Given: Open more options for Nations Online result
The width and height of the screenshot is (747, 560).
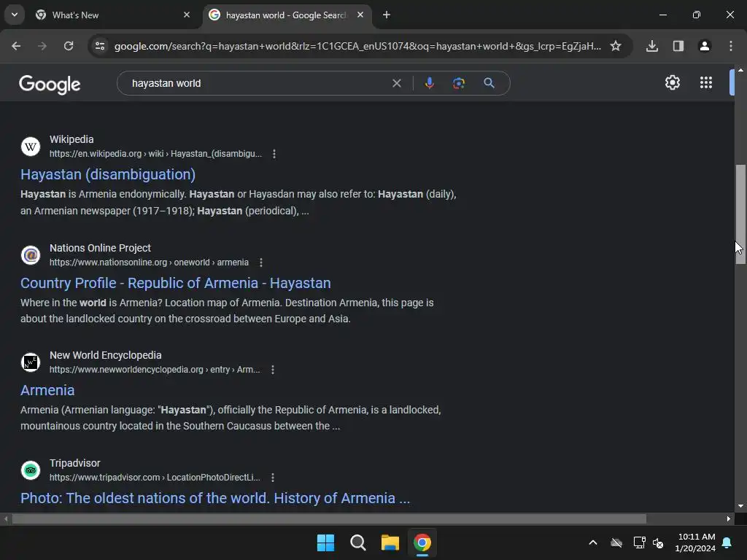Looking at the screenshot, I should (x=260, y=262).
